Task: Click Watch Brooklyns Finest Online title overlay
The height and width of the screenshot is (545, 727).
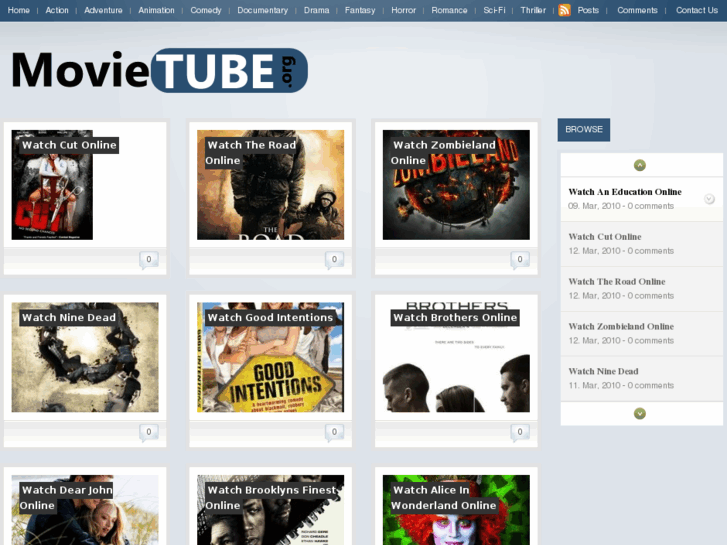Action: (272, 498)
